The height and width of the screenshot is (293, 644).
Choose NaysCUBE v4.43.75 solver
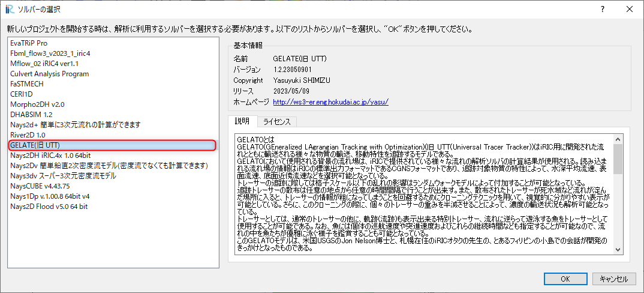113,186
